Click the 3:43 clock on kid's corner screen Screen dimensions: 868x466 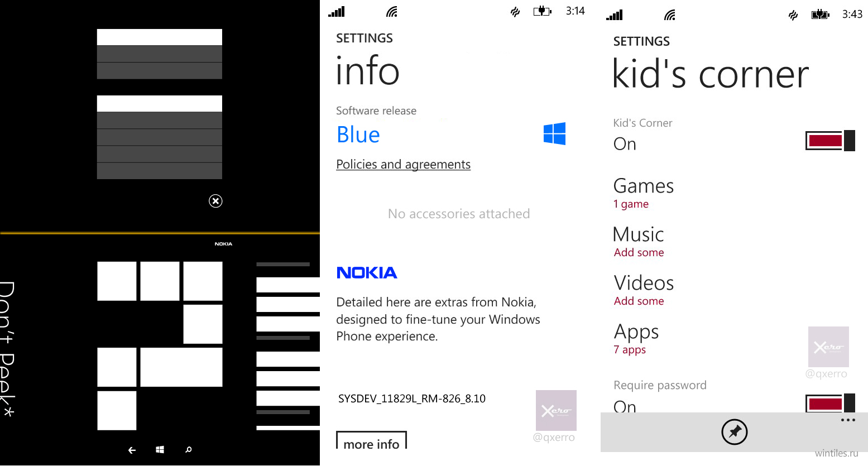[852, 15]
